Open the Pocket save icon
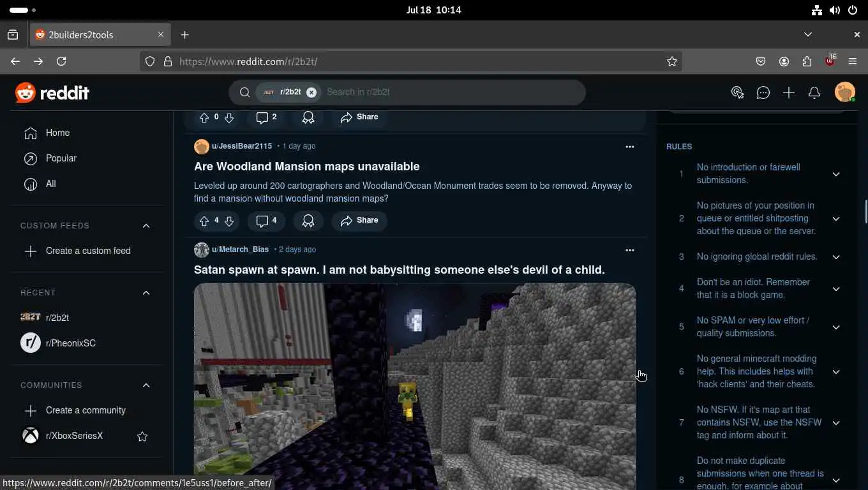868x490 pixels. tap(761, 61)
